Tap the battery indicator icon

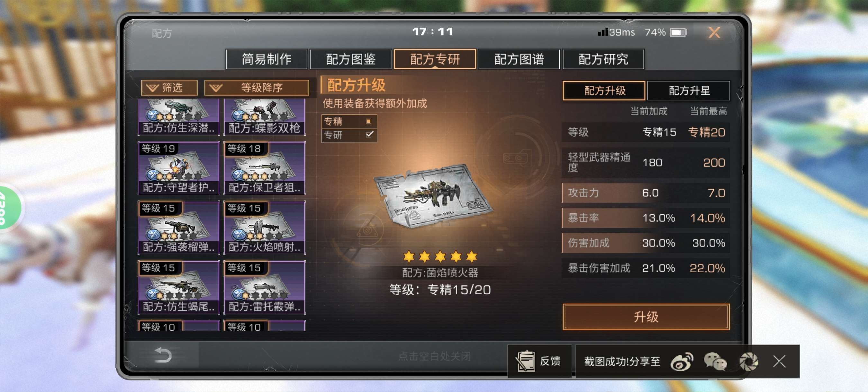tap(678, 32)
